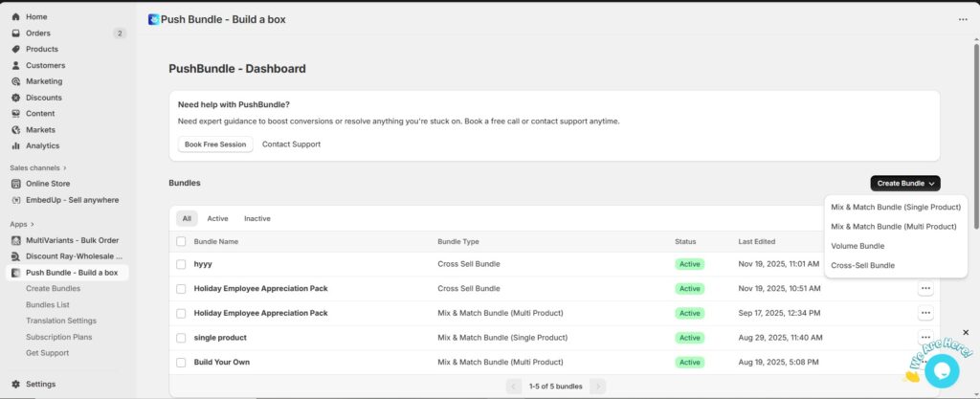
Task: Toggle the select-all checkbox in table header
Action: pyautogui.click(x=181, y=242)
